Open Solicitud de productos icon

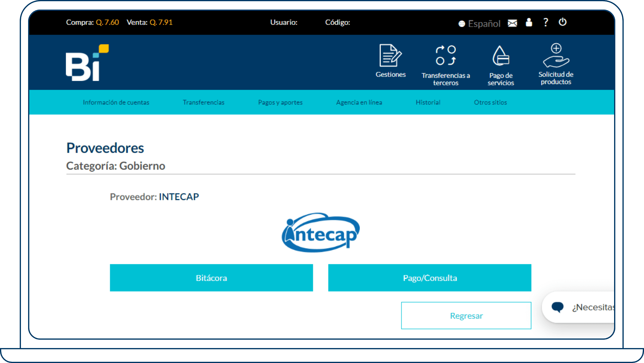pyautogui.click(x=556, y=56)
